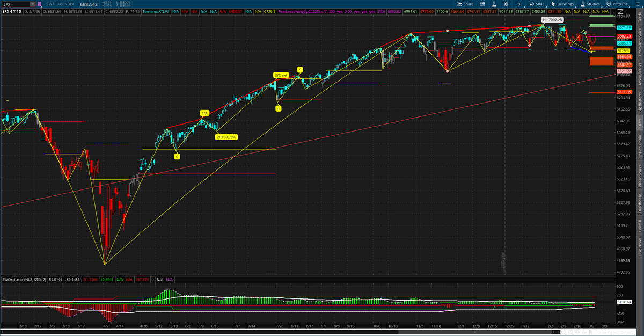This screenshot has width=644, height=336.
Task: Open the Patterns menu
Action: [617, 4]
